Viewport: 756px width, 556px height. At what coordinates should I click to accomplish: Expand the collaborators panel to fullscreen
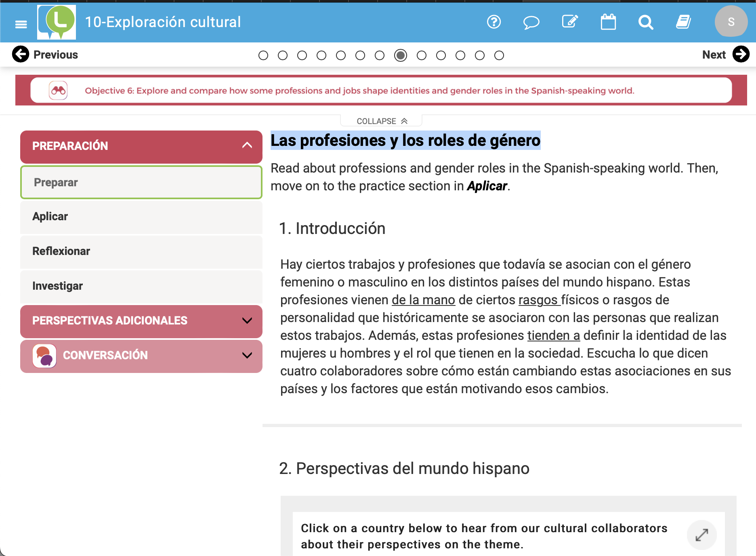(702, 535)
